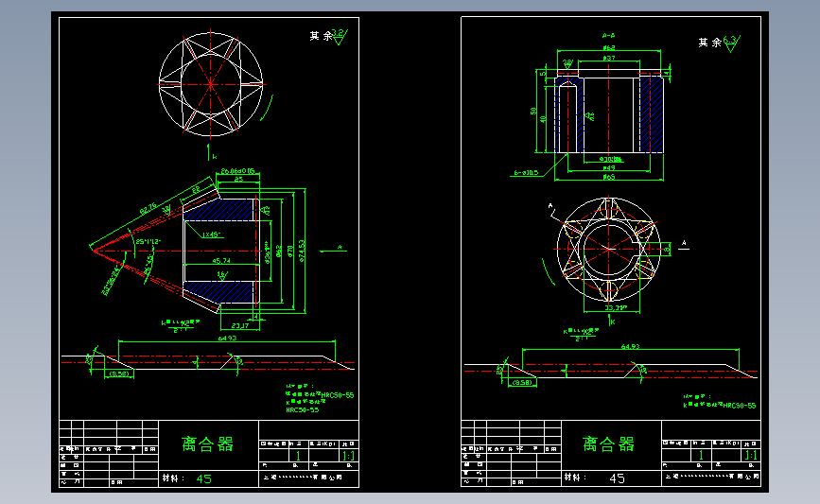Click the ø65 bottom diameter dimension
The width and height of the screenshot is (820, 504).
point(609,177)
